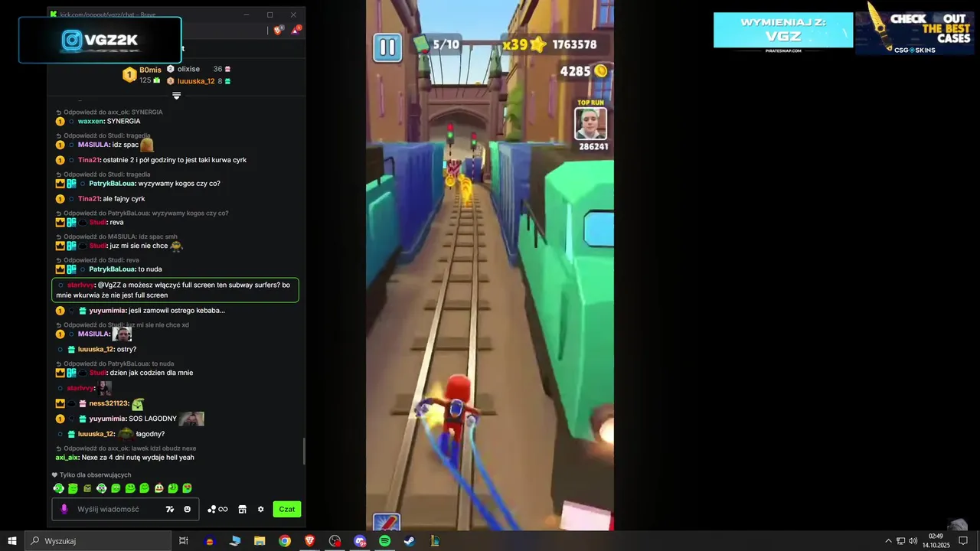Open Task View from taskbar
The image size is (980, 551).
coord(184,541)
